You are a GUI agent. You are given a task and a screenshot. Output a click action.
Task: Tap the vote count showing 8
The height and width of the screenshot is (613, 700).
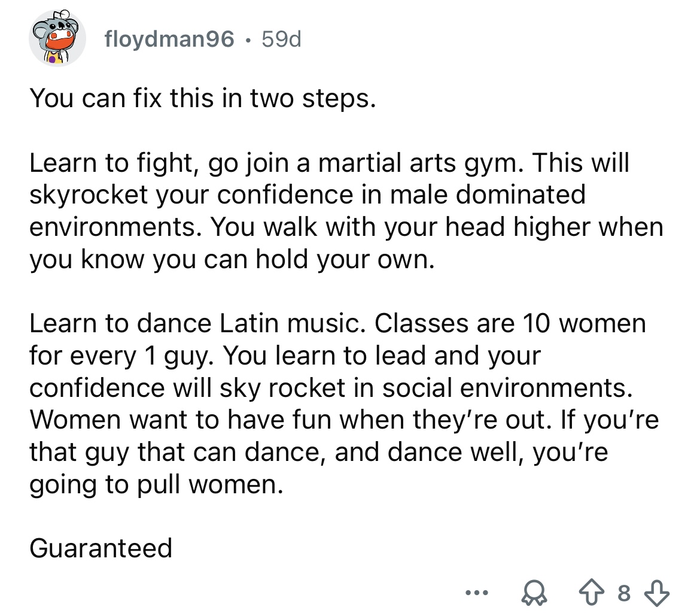(x=624, y=593)
